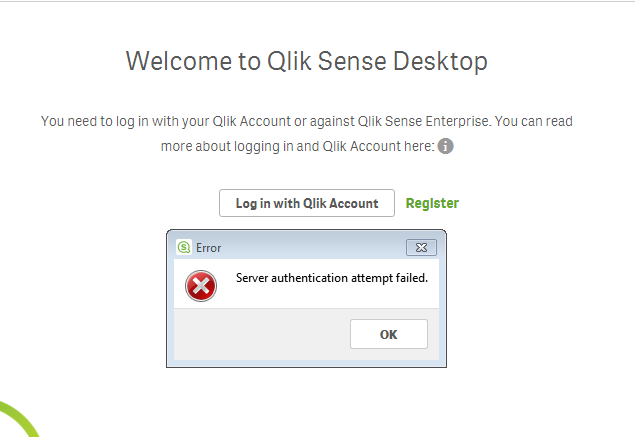Click the word "Desktop" in the welcome heading
Viewport: 635px width, 437px height.
click(x=443, y=61)
